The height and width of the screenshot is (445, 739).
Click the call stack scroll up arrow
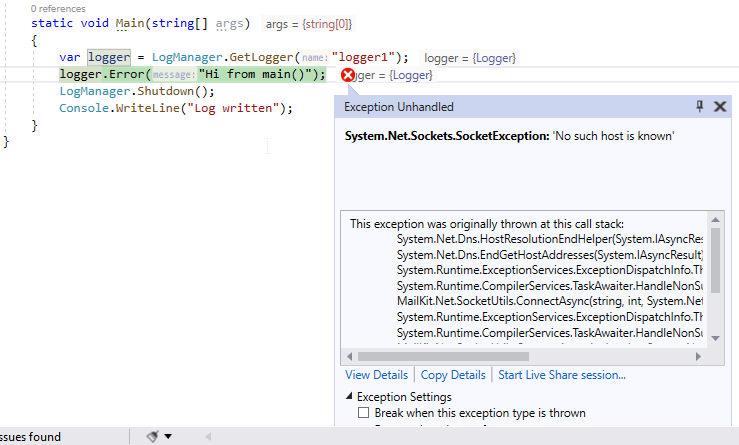[715, 220]
